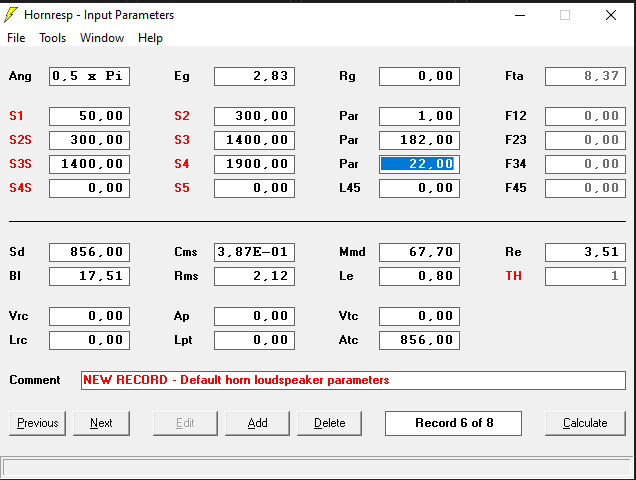
Task: Click the red S3S label
Action: click(20, 164)
